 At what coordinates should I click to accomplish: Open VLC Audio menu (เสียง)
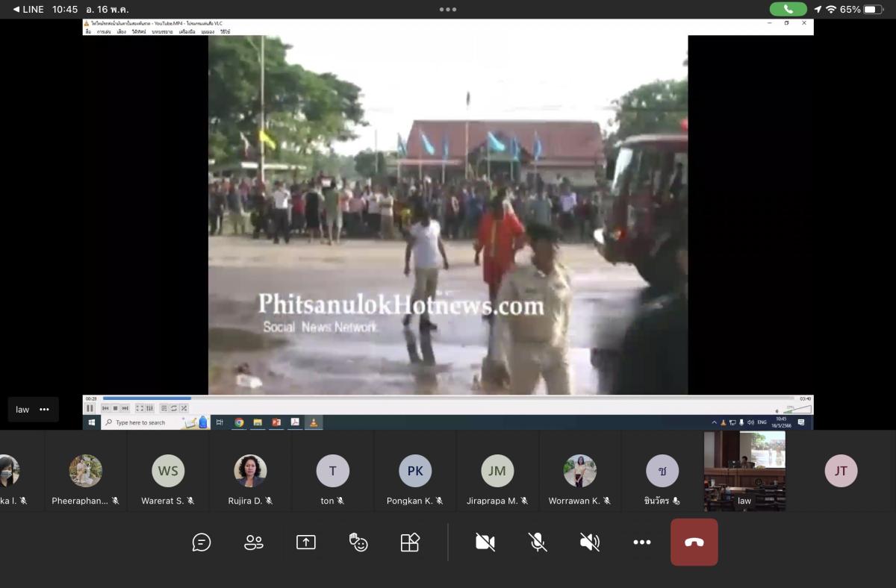122,32
